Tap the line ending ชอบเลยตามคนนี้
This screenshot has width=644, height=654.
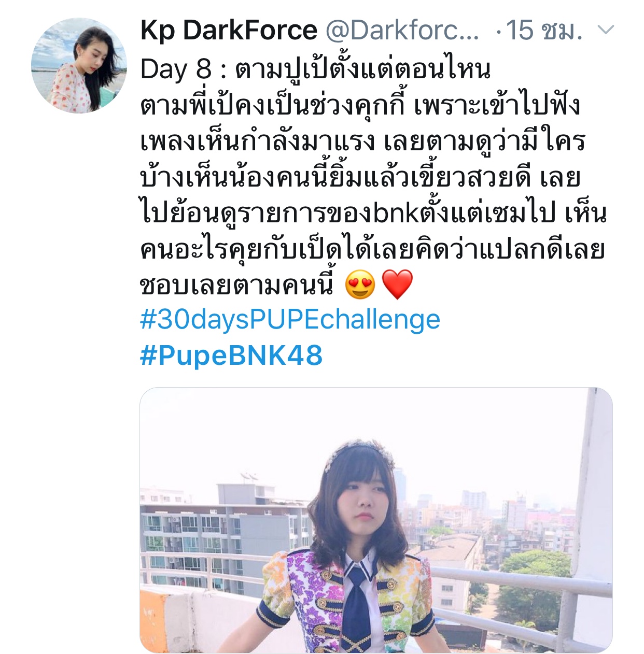(237, 285)
